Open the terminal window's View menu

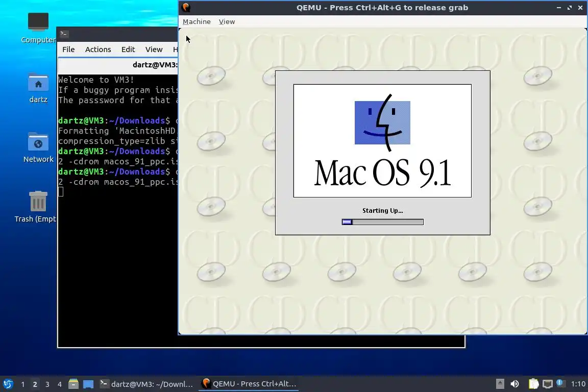154,50
